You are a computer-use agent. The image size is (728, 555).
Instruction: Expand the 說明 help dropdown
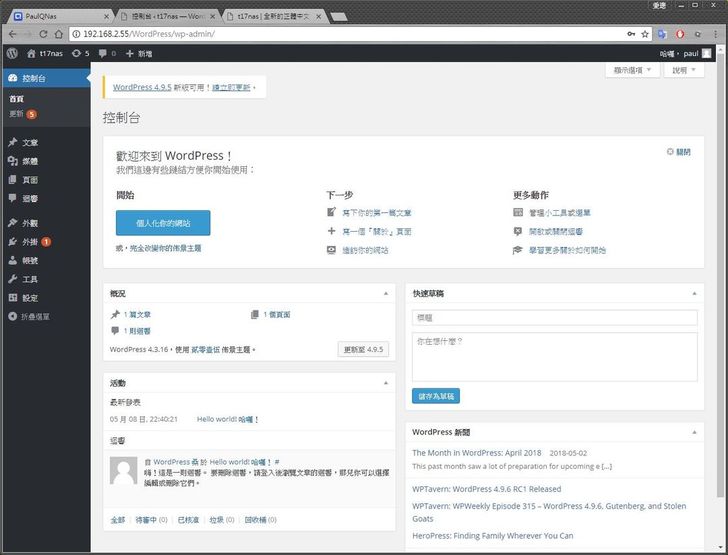(x=683, y=71)
